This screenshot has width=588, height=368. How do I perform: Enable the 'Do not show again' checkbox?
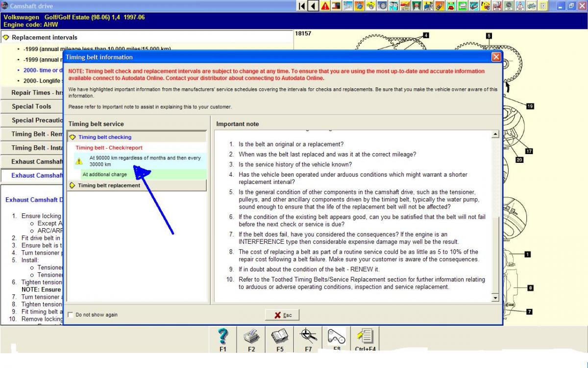[x=71, y=315]
